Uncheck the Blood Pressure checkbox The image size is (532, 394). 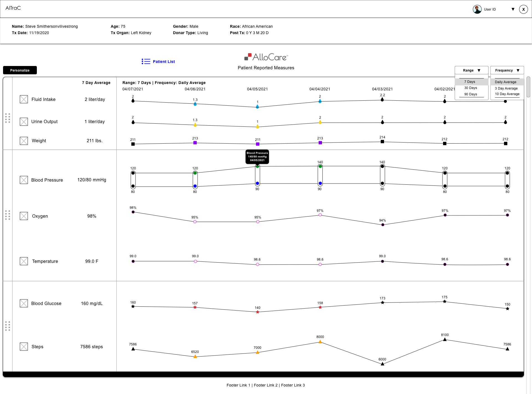pyautogui.click(x=24, y=180)
